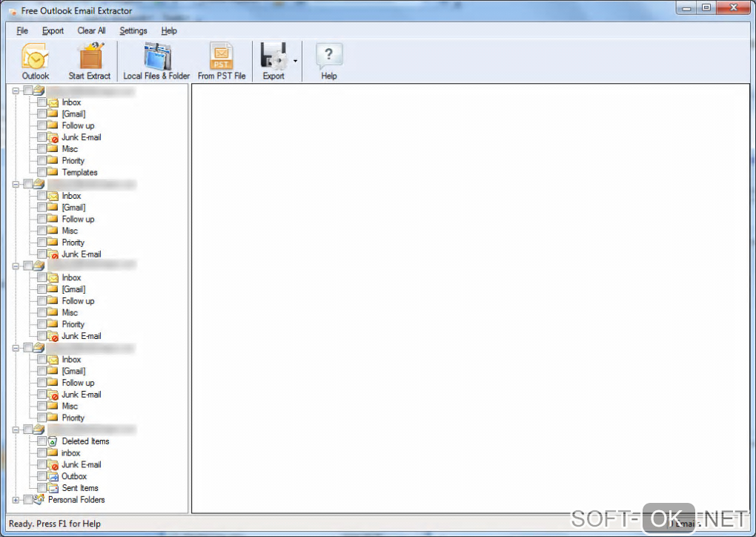Close the Free Outlook Email Extractor window

pos(733,7)
